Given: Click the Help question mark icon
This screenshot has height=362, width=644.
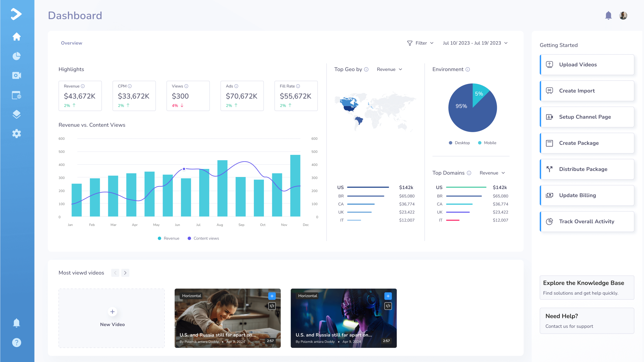Looking at the screenshot, I should [x=16, y=342].
